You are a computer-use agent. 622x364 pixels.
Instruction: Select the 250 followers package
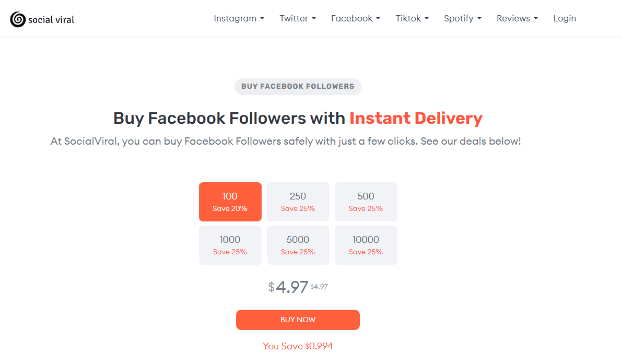pyautogui.click(x=298, y=202)
